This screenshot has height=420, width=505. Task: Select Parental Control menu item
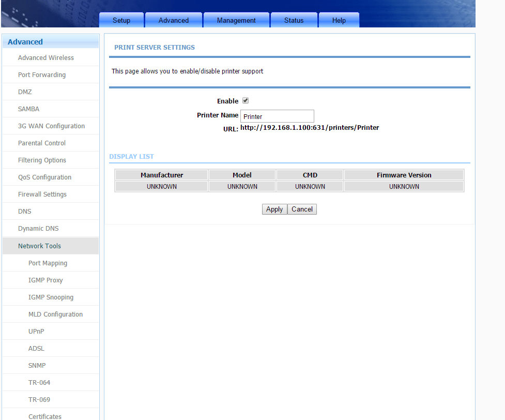pos(42,143)
